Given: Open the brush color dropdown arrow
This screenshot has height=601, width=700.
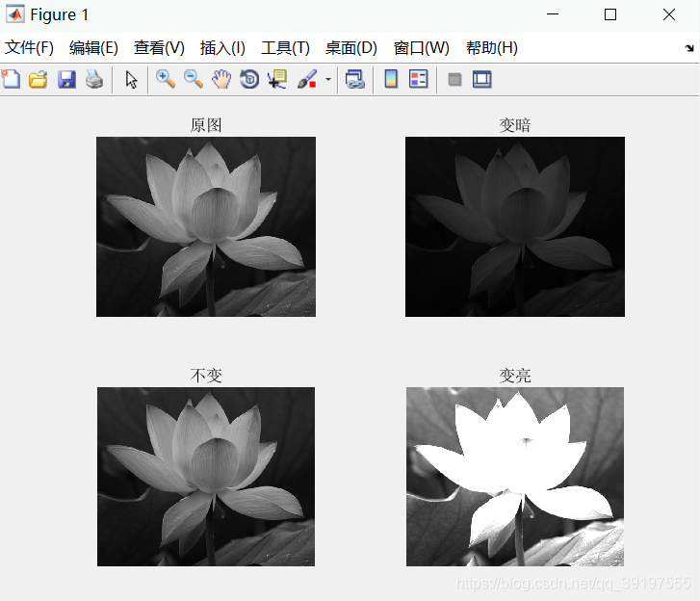Looking at the screenshot, I should click(328, 80).
